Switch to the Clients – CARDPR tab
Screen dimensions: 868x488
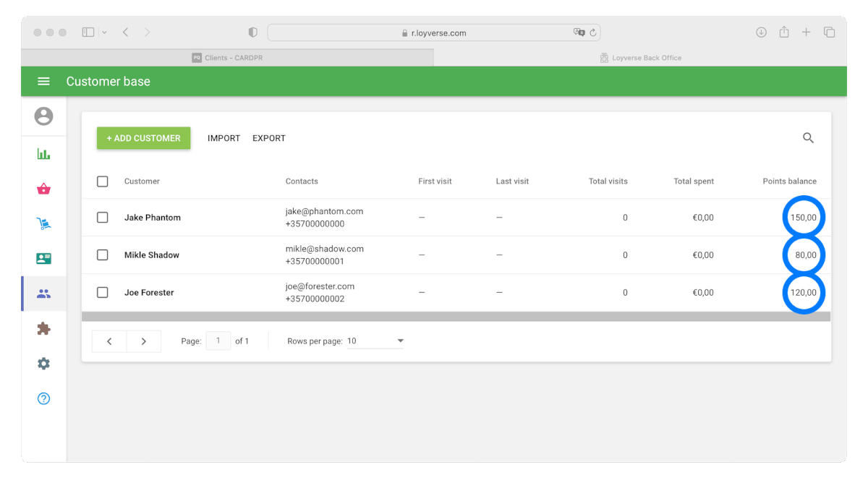(x=227, y=58)
